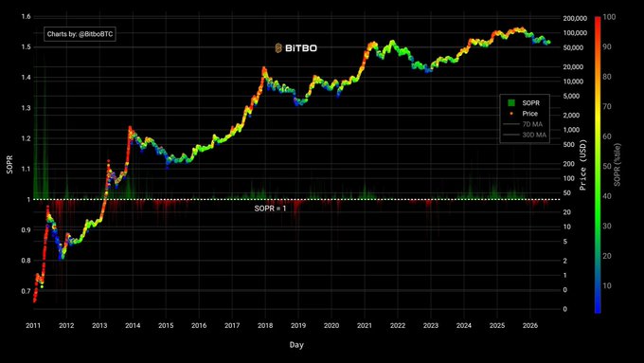
Task: Click the 'SOPR' left axis title
Action: click(9, 164)
